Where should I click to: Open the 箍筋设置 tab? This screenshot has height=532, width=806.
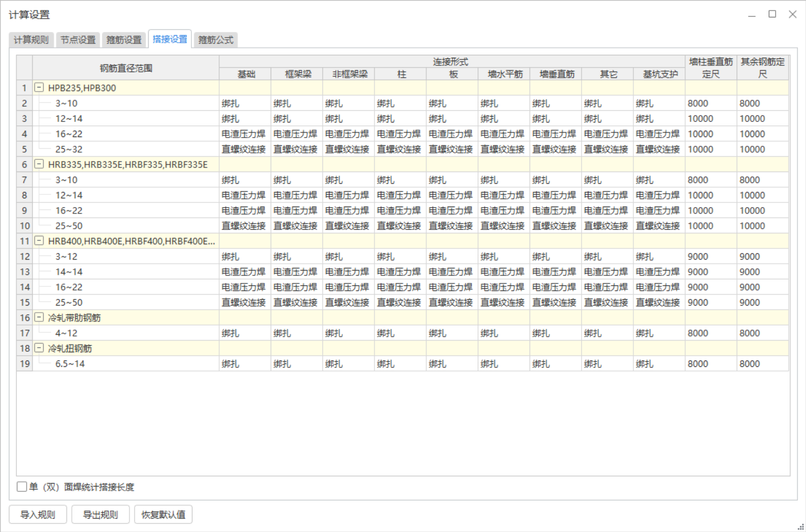pos(124,40)
